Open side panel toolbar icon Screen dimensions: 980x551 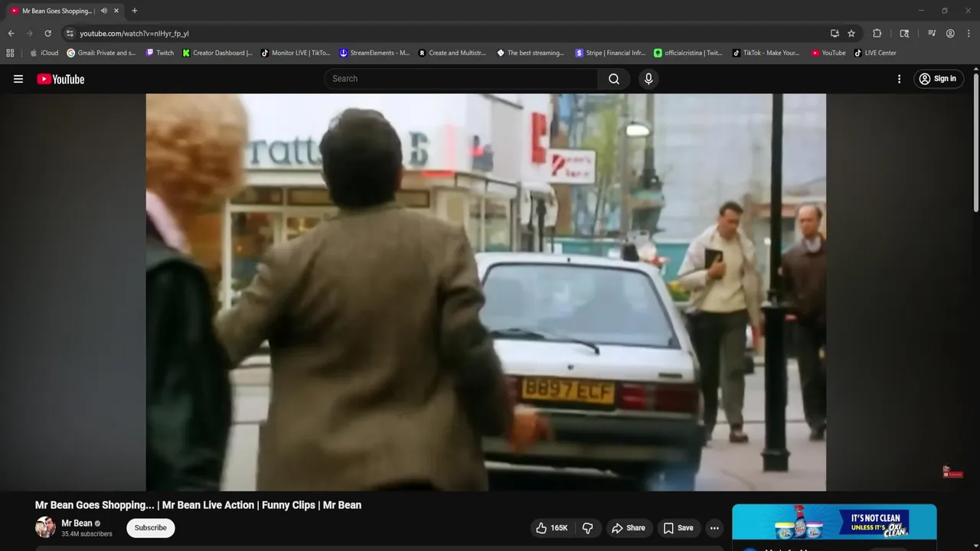pos(904,34)
